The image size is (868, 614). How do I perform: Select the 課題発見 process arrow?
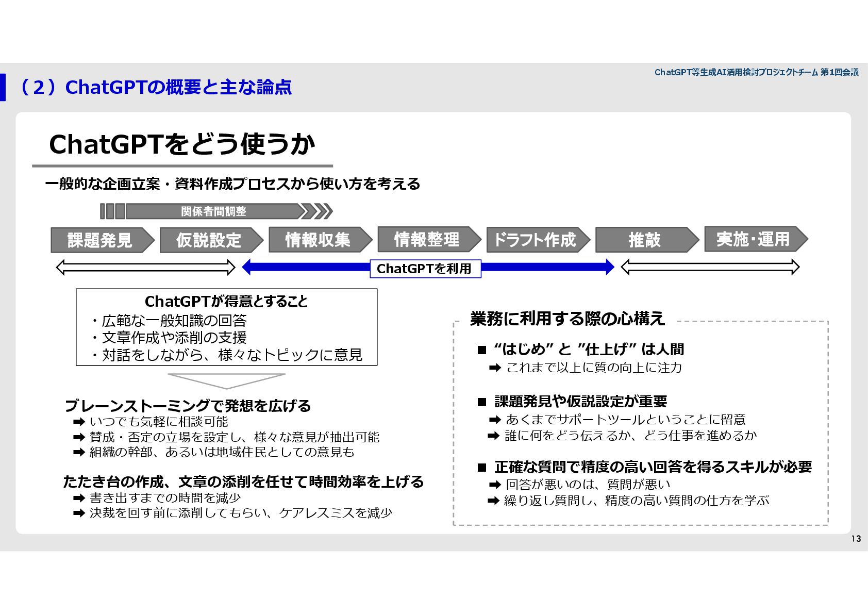103,240
